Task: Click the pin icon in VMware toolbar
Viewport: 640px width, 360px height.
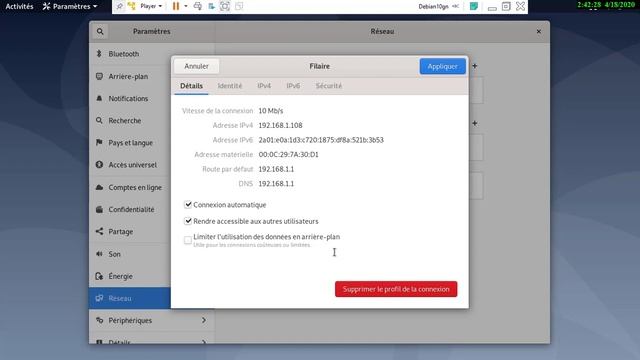Action: tap(119, 6)
